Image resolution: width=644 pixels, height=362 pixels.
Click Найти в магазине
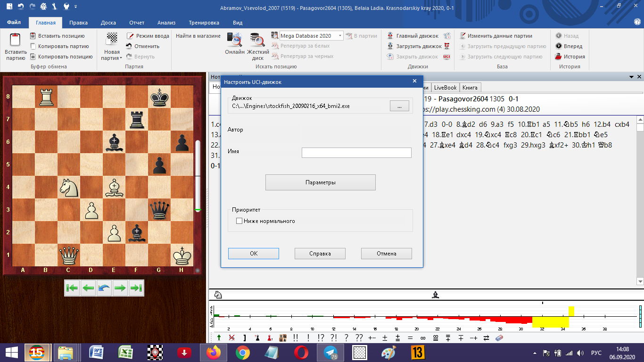(x=198, y=36)
